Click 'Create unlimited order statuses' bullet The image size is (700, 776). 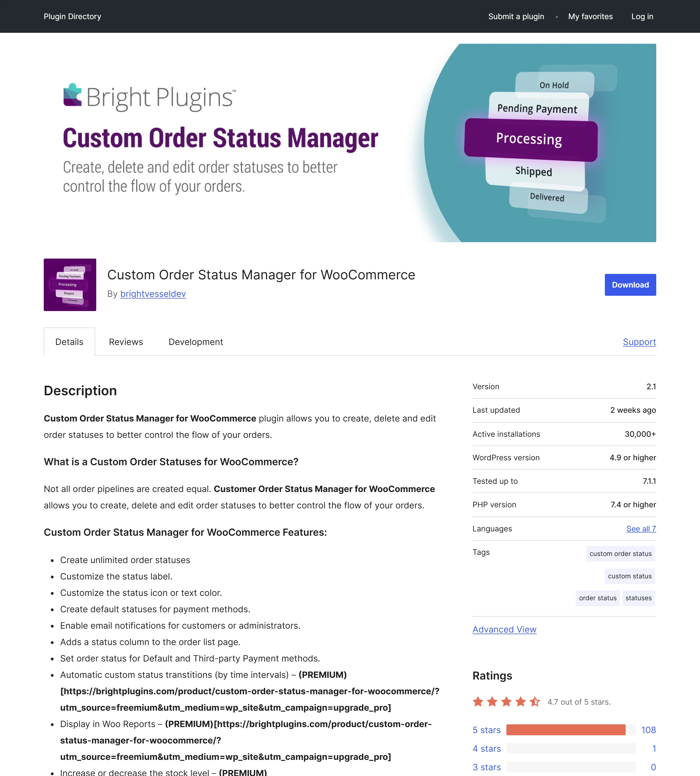pyautogui.click(x=125, y=560)
